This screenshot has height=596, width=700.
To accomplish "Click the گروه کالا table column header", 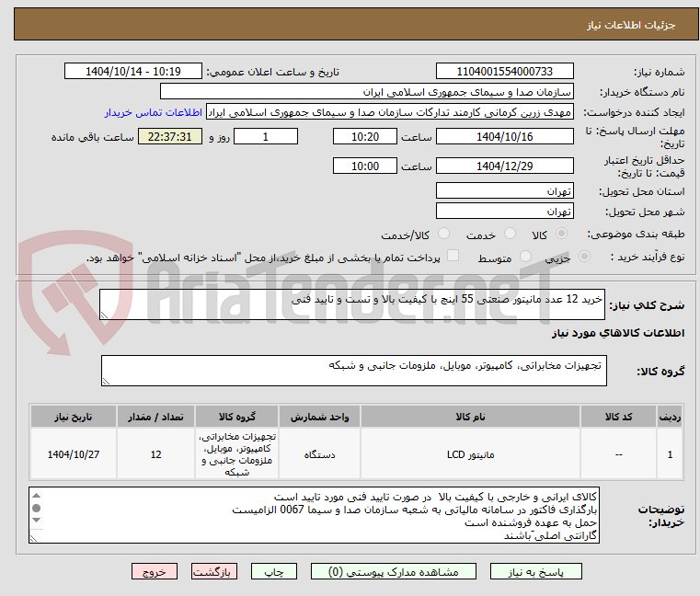I will point(236,417).
